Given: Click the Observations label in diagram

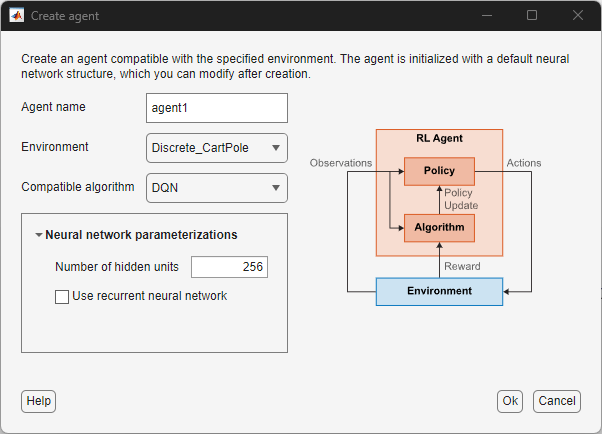Looking at the screenshot, I should pos(341,163).
